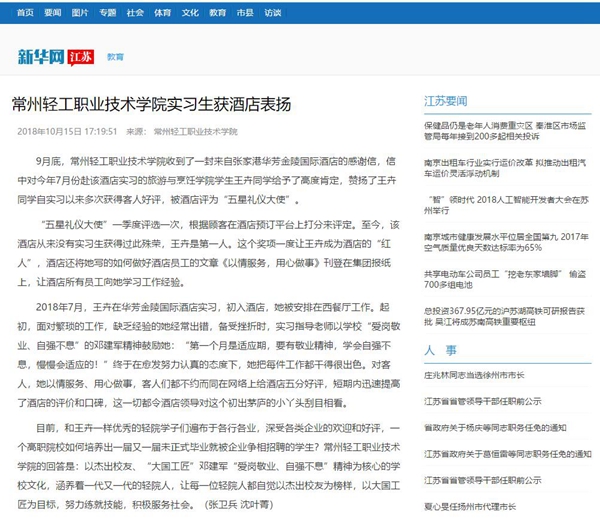The image size is (600, 518).
Task: Open 庄兆林同志当选徐州市市长 link
Action: pyautogui.click(x=474, y=375)
